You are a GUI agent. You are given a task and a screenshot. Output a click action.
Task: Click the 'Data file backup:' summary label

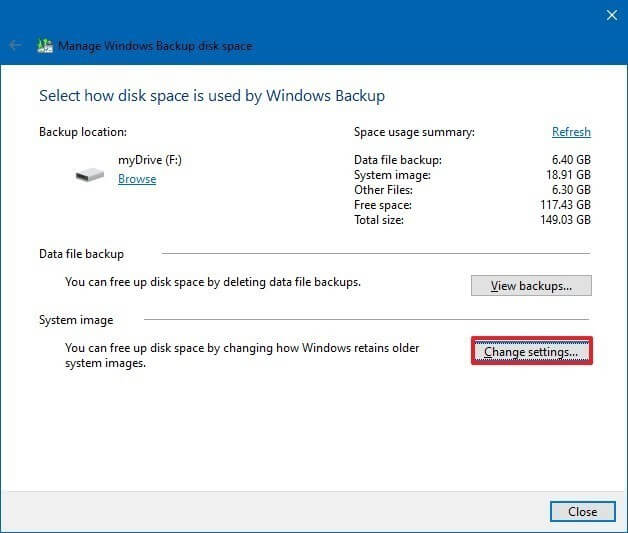398,160
